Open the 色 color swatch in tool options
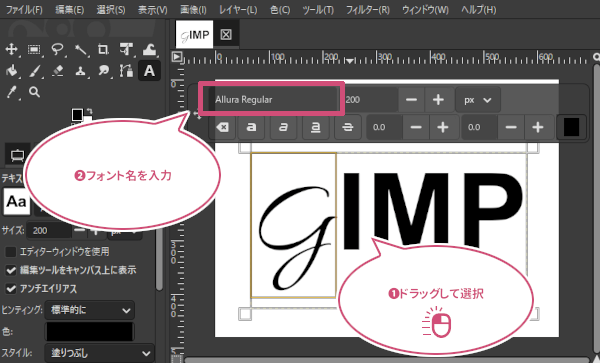Image resolution: width=600 pixels, height=363 pixels. [90, 332]
